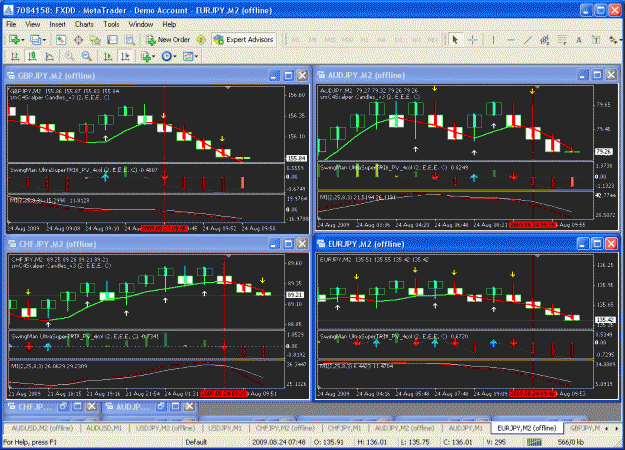The height and width of the screenshot is (450, 625).
Task: Switch chart display to Line Chart
Action: [x=49, y=56]
